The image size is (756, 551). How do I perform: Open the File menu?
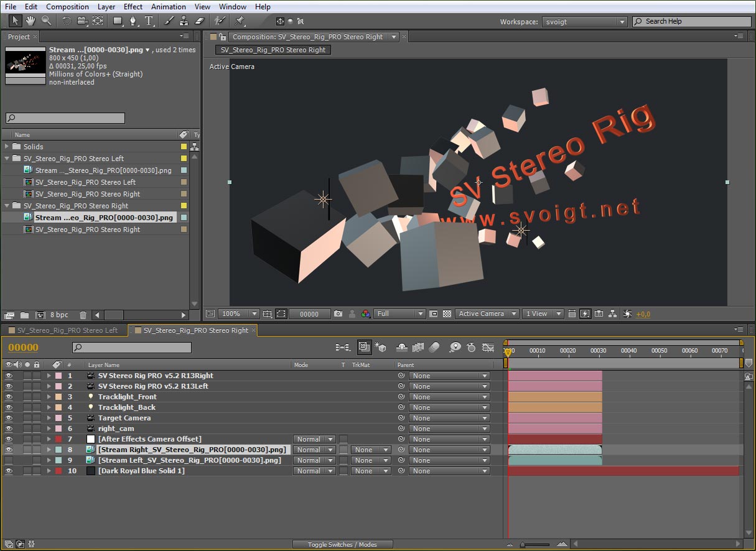tap(11, 7)
